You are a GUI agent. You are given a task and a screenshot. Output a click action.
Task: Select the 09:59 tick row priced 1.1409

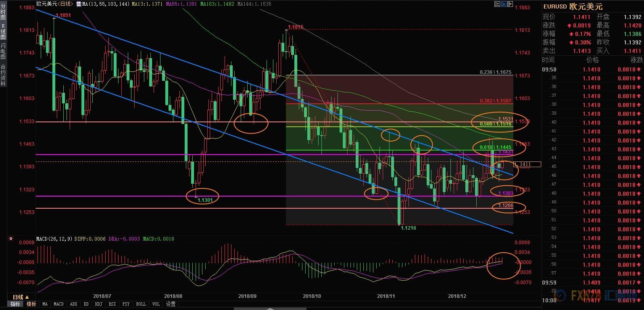point(592,283)
